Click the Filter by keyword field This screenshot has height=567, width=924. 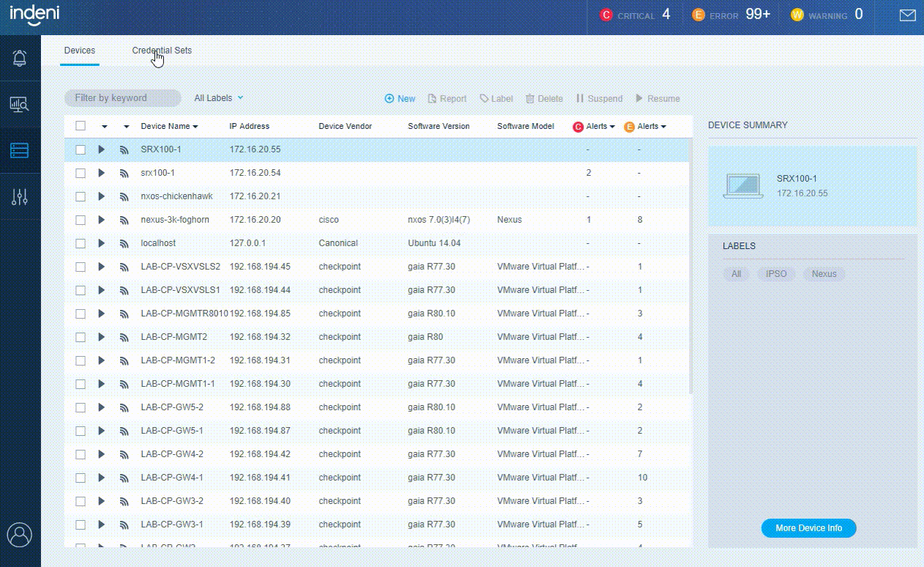coord(122,98)
